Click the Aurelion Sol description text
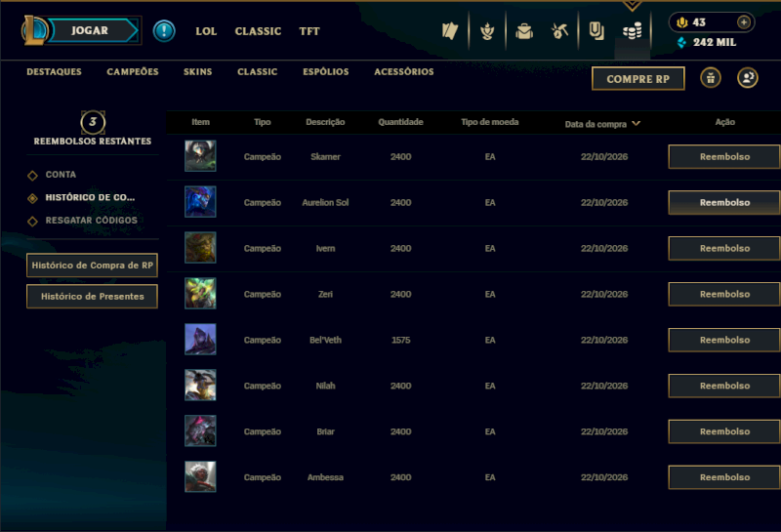781x532 pixels. coord(325,203)
